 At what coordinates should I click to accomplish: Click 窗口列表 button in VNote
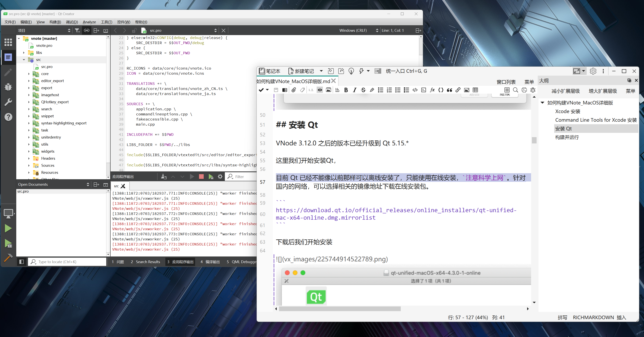coord(506,82)
